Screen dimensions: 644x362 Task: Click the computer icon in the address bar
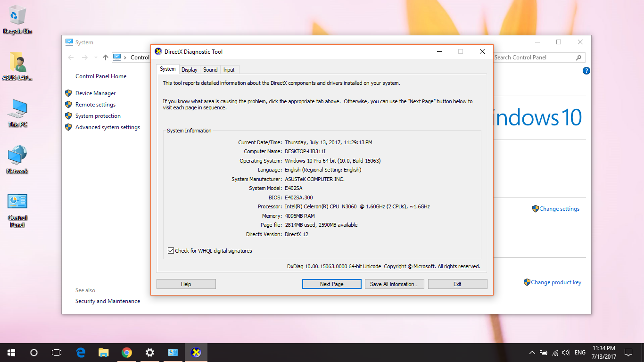click(x=117, y=57)
